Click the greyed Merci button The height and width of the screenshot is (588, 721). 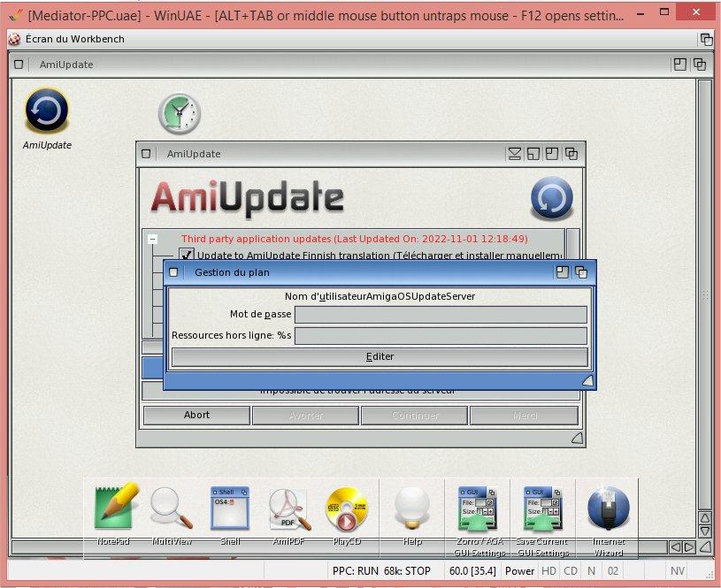(525, 416)
